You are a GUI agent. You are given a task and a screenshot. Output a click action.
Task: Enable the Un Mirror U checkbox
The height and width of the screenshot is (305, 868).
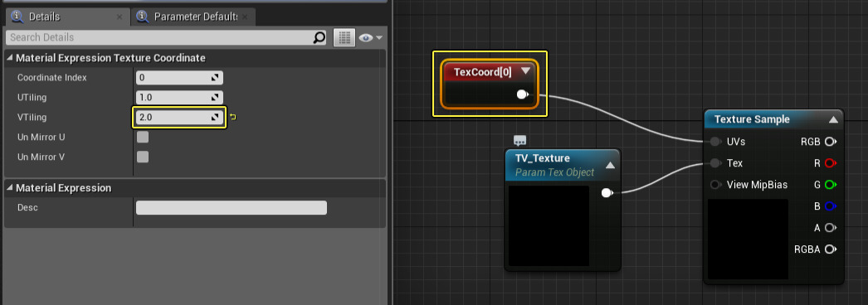[143, 137]
